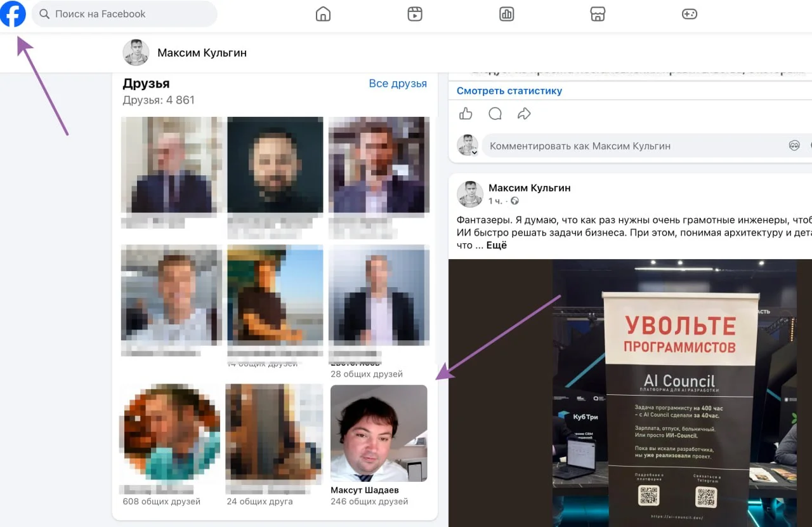Open the "Смотреть статистику" link
Screen dimensions: 812x527
click(509, 91)
